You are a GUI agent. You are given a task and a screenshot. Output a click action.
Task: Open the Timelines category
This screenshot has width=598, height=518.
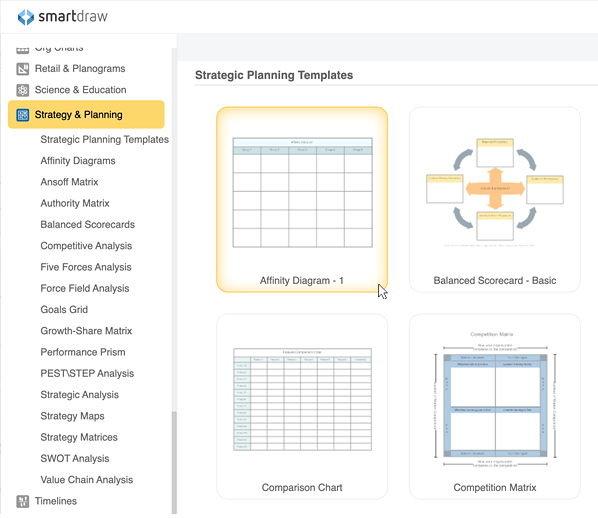coord(56,501)
